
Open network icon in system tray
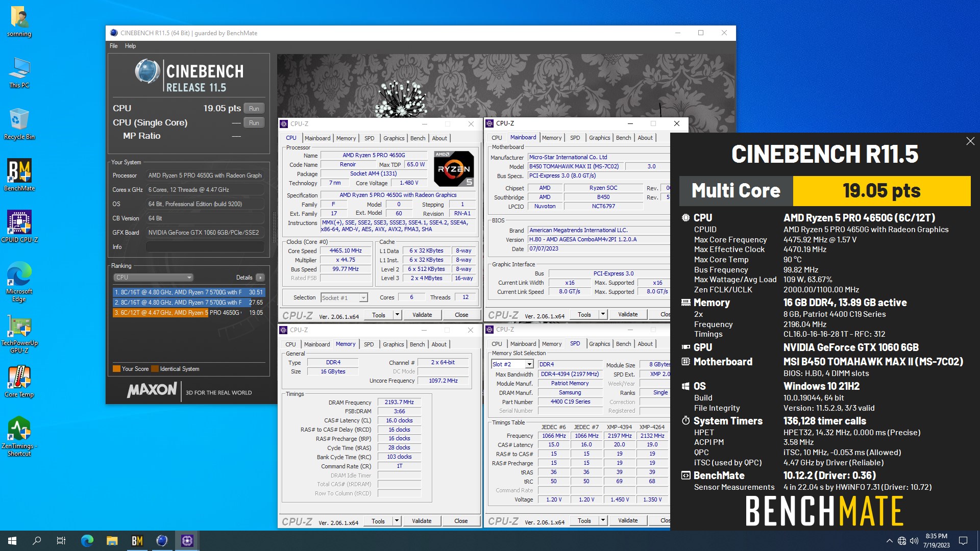[902, 541]
